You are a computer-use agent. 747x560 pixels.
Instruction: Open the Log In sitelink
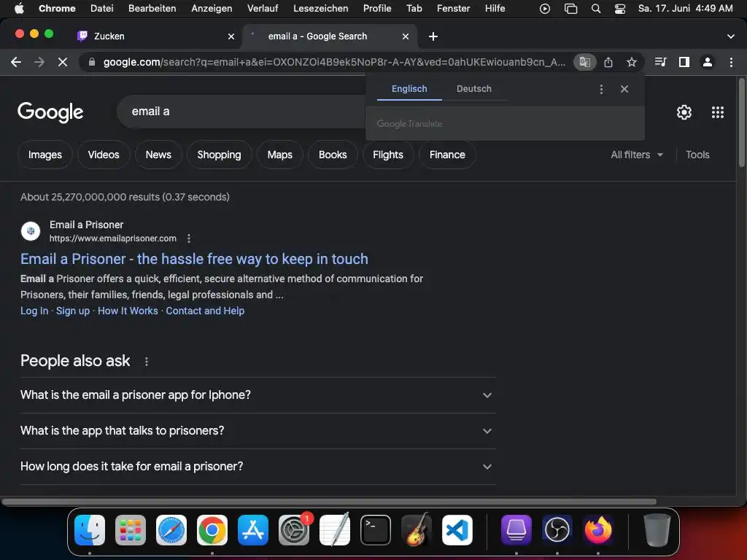(x=34, y=311)
